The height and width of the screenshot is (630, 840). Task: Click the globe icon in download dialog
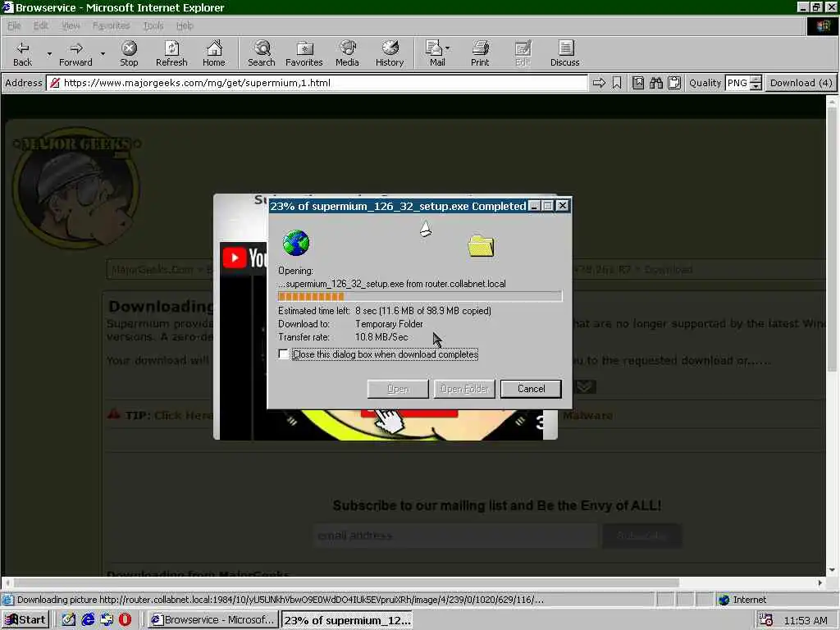coord(295,243)
